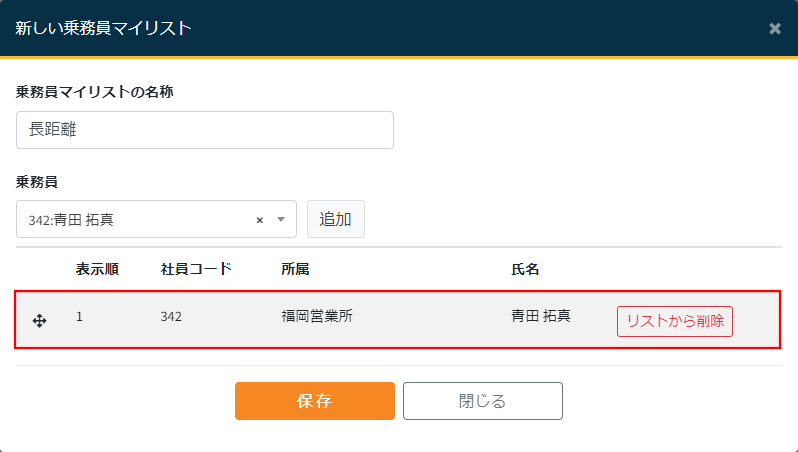Viewport: 798px width, 452px height.
Task: Click the orange 保存 button
Action: coord(314,401)
